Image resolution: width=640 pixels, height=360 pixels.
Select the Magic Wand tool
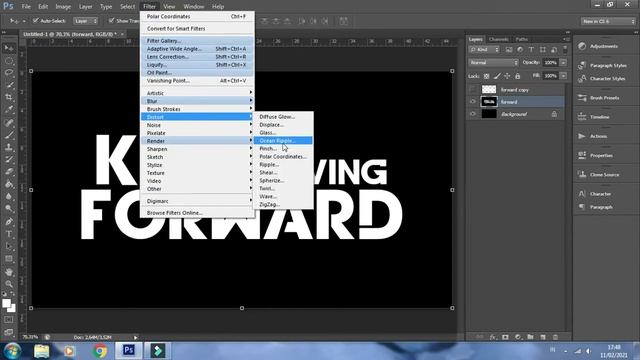(9, 85)
